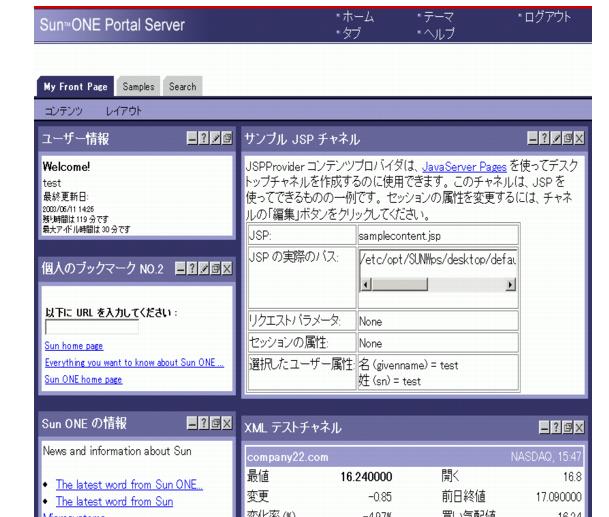Image resolution: width=609 pixels, height=517 pixels.
Task: Click the 姓 (sn) = test text
Action: coord(390,381)
